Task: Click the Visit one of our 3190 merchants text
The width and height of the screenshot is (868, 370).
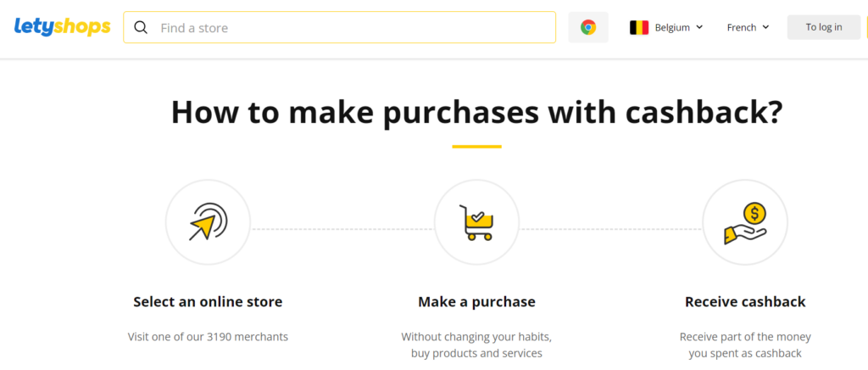Action: coord(208,336)
